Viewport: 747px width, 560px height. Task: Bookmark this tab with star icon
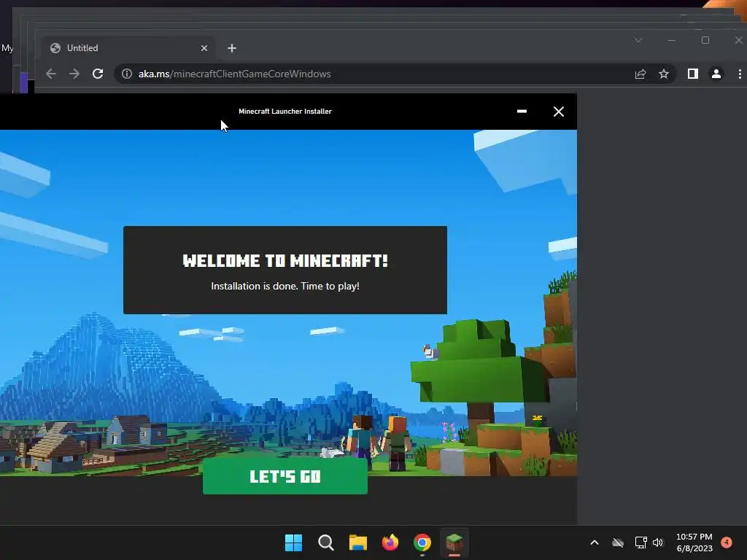pos(664,74)
